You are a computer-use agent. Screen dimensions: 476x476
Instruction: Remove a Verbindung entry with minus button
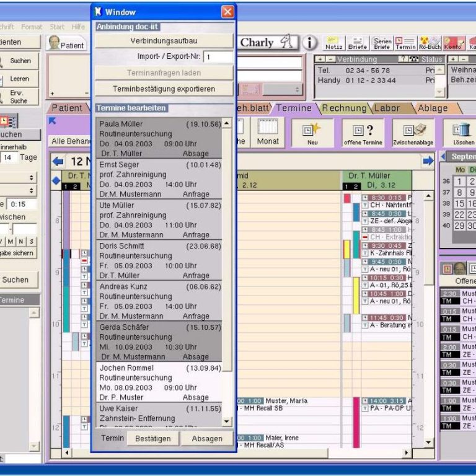[331, 59]
